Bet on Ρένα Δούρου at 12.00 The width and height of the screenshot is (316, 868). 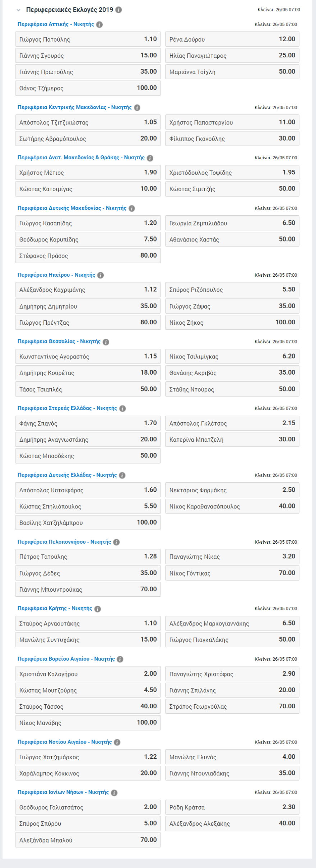click(232, 39)
